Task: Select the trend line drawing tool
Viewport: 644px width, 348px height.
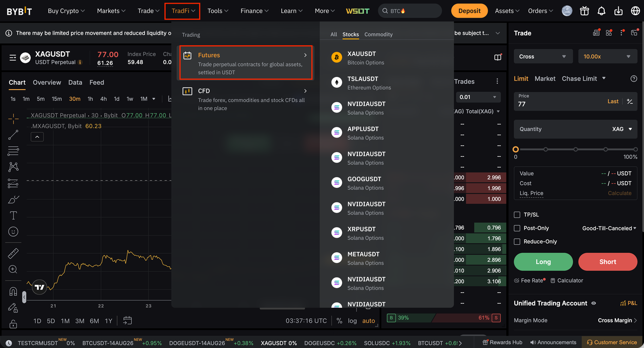Action: 13,134
